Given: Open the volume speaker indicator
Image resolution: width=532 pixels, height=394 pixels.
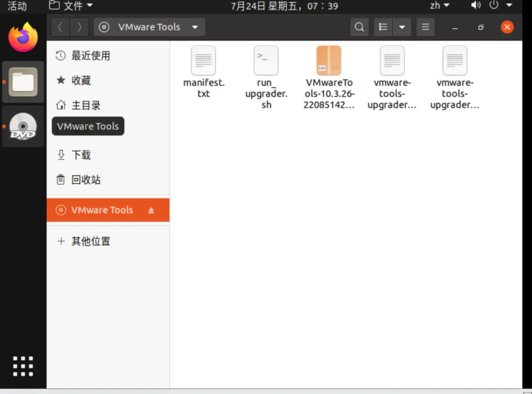Looking at the screenshot, I should pos(476,5).
